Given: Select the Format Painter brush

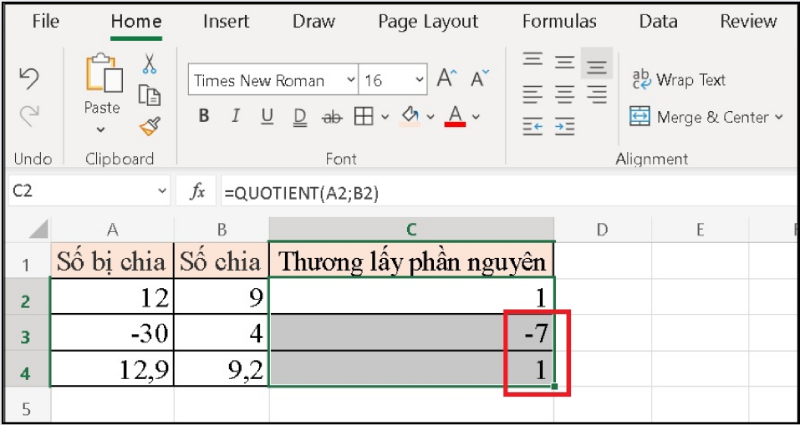Looking at the screenshot, I should click(150, 127).
